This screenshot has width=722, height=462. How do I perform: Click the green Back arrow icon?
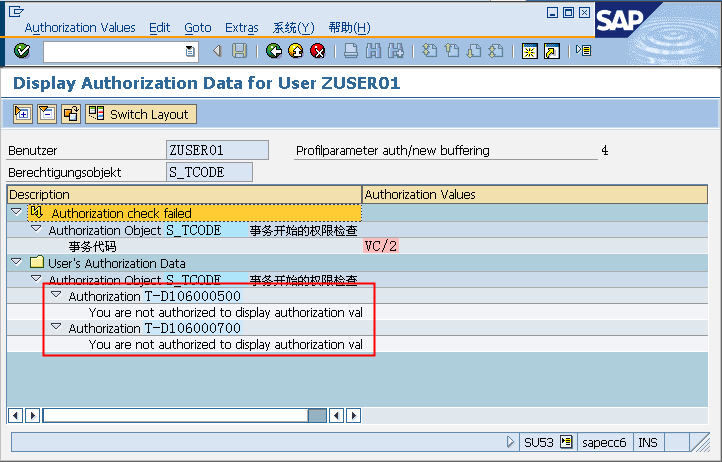click(x=274, y=51)
